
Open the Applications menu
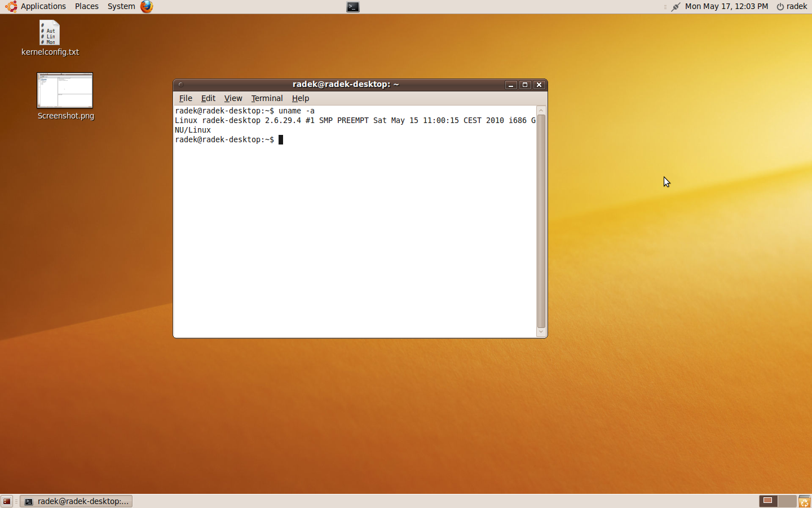(x=37, y=7)
